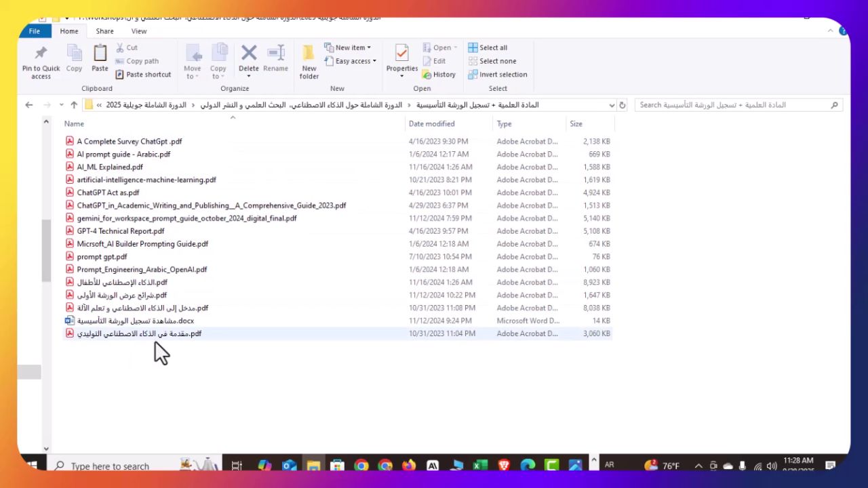The width and height of the screenshot is (868, 488).
Task: Expand the New item dropdown
Action: (348, 47)
